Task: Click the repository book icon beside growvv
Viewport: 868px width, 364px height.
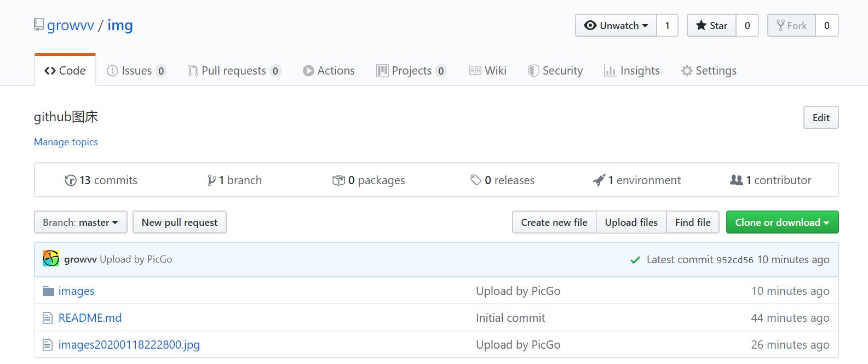Action: click(39, 25)
